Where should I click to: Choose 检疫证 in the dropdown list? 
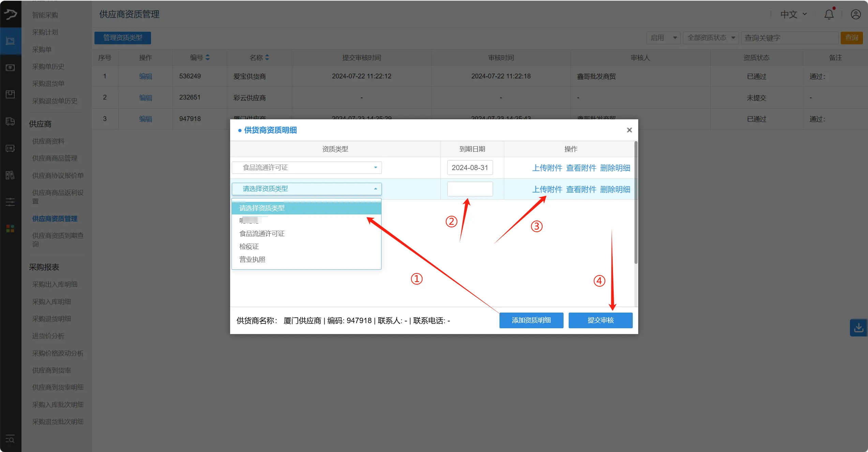(249, 246)
